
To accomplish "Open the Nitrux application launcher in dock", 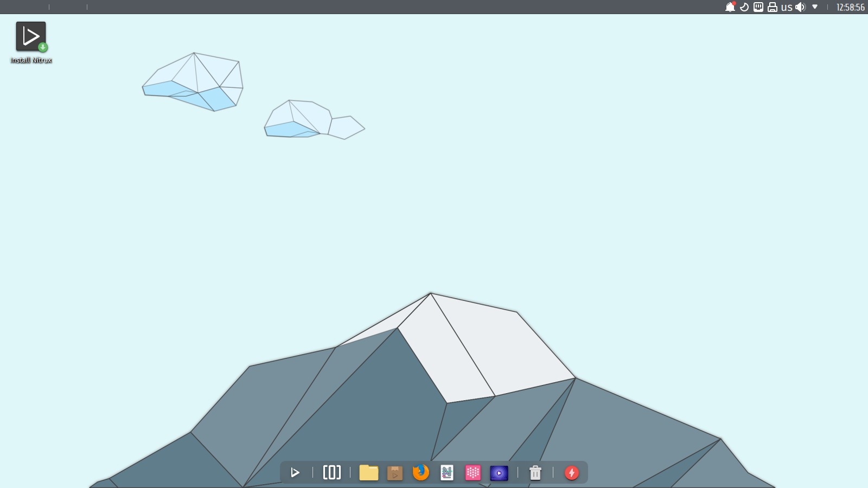I will (x=295, y=473).
